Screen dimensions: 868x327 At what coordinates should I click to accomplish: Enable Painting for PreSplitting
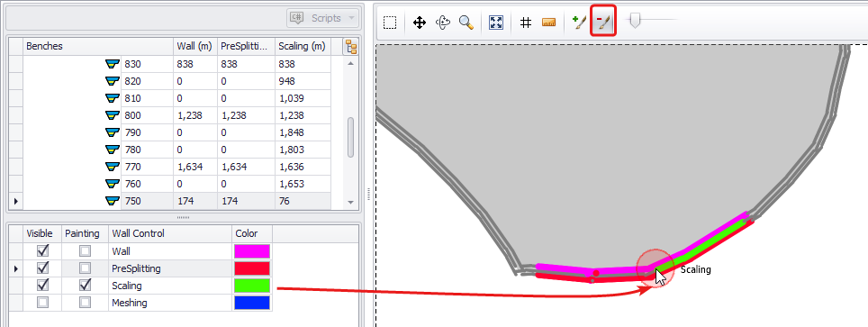(85, 268)
